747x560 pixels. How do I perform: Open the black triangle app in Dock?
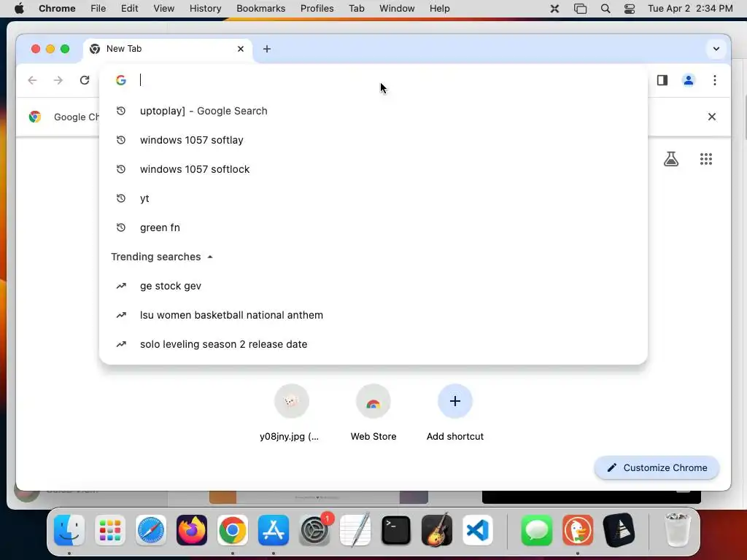(x=619, y=530)
